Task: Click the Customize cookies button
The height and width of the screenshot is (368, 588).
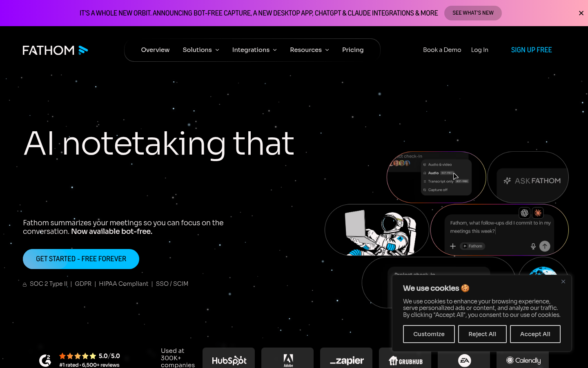Action: point(429,334)
